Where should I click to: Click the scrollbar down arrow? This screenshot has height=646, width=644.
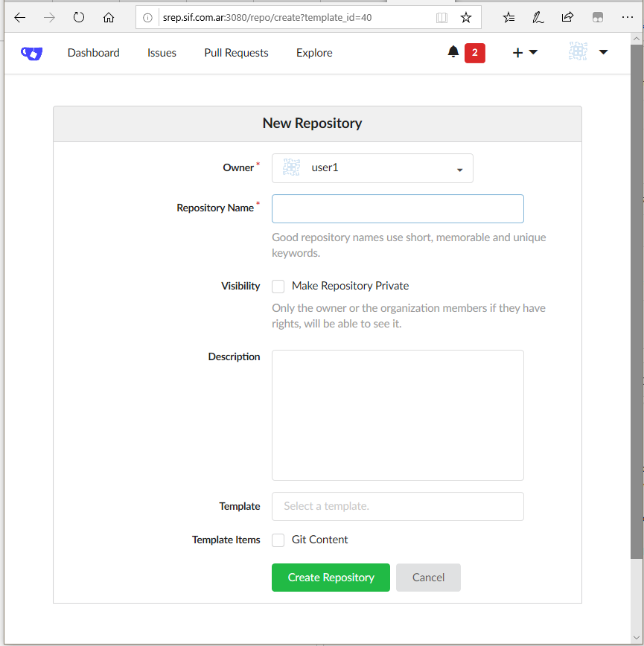click(636, 638)
